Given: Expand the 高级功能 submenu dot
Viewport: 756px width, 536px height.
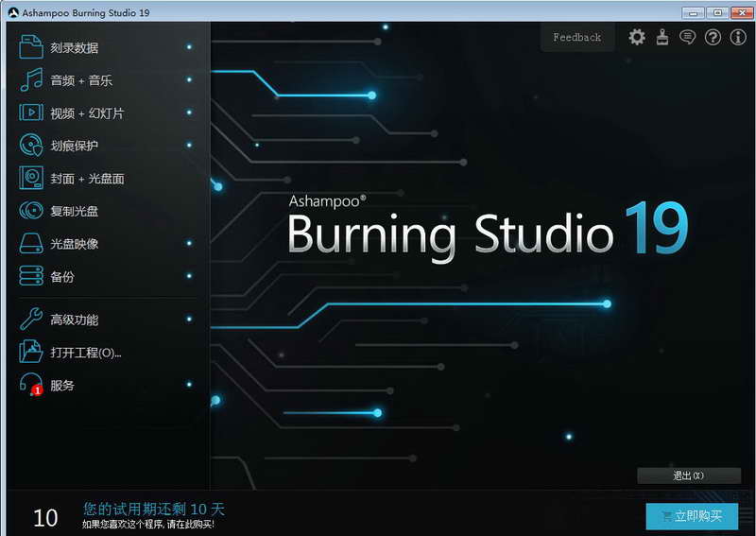Looking at the screenshot, I should tap(189, 319).
